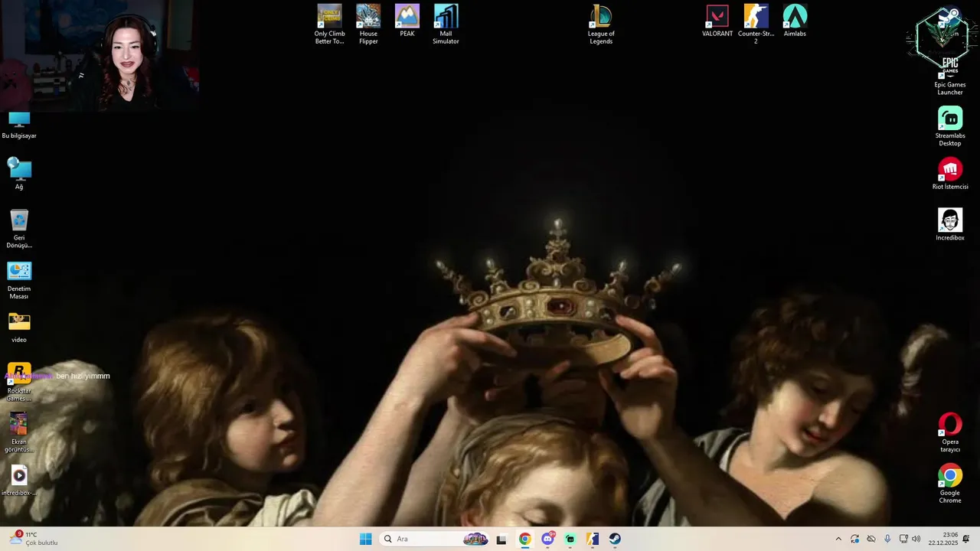Open the Riot İstemcisi desktop icon
Image resolution: width=980 pixels, height=551 pixels.
pos(950,174)
